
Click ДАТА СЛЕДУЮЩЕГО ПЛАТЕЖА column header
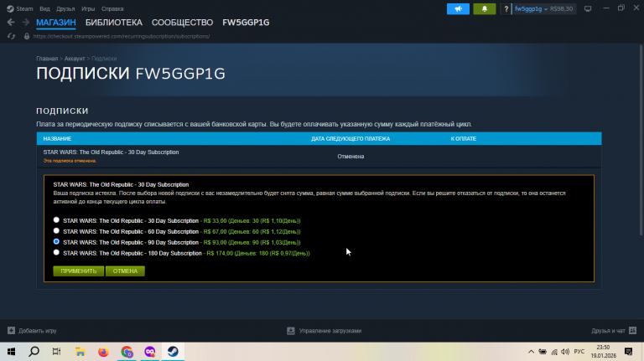351,139
